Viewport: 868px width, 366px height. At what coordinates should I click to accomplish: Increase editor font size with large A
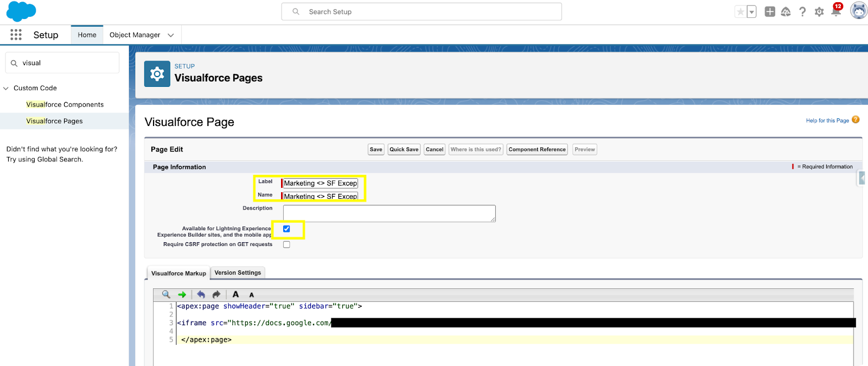235,294
